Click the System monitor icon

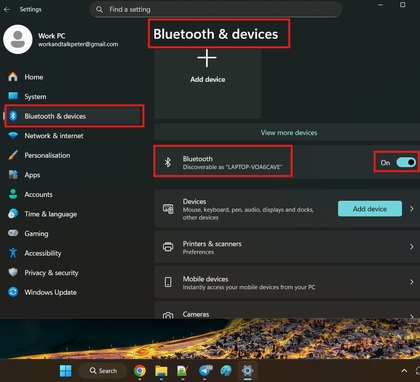coord(13,96)
